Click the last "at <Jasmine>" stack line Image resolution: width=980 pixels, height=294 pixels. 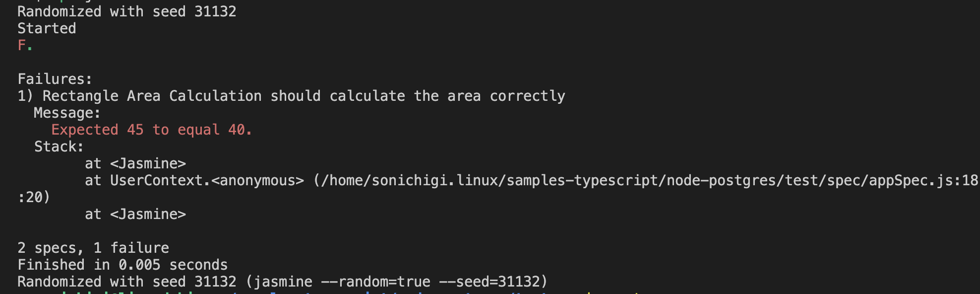click(135, 214)
